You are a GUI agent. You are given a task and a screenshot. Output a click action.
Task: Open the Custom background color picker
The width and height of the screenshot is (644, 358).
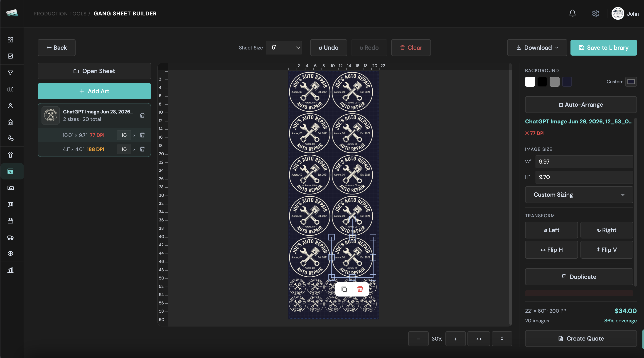click(631, 82)
